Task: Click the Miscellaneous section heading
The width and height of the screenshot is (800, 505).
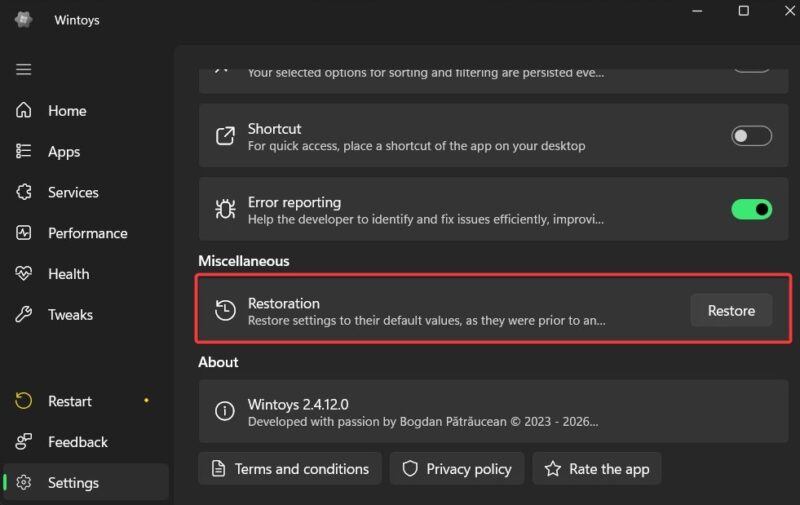Action: [x=243, y=261]
